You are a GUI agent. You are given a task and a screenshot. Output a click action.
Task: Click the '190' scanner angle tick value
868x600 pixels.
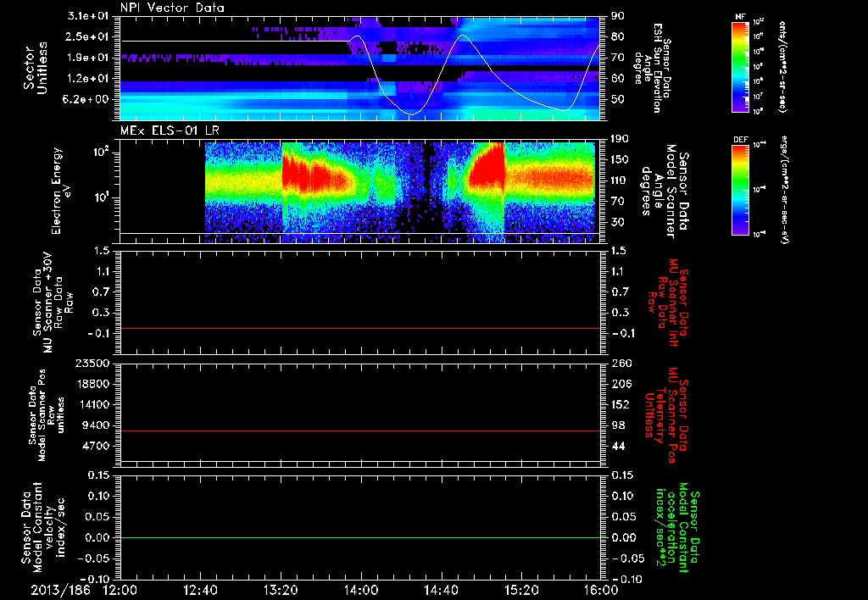point(621,139)
